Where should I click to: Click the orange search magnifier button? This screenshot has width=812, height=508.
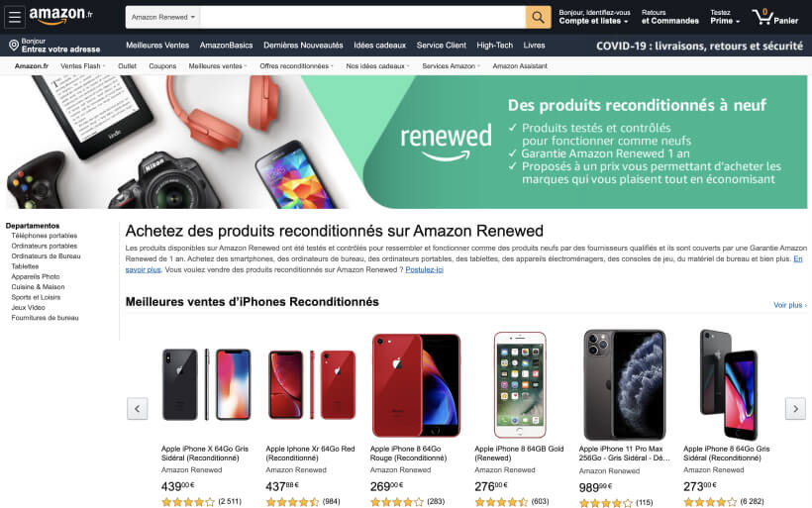pyautogui.click(x=538, y=17)
